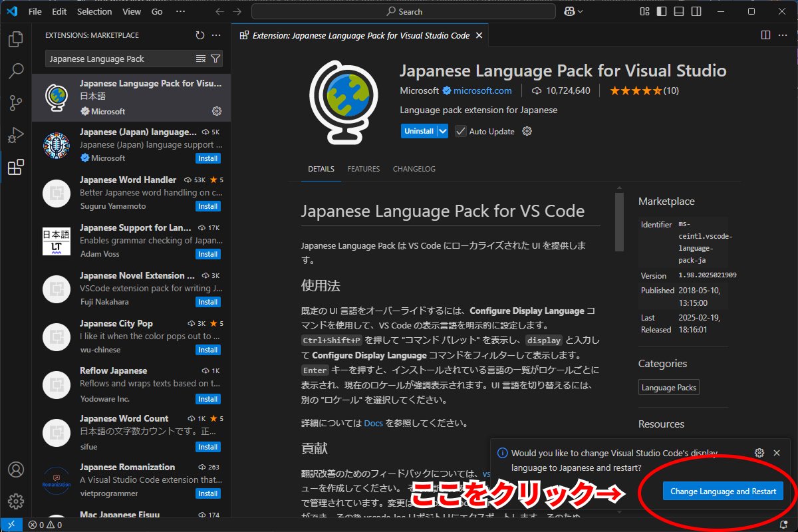
Task: Install Reflow Japanese extension
Action: pos(208,399)
